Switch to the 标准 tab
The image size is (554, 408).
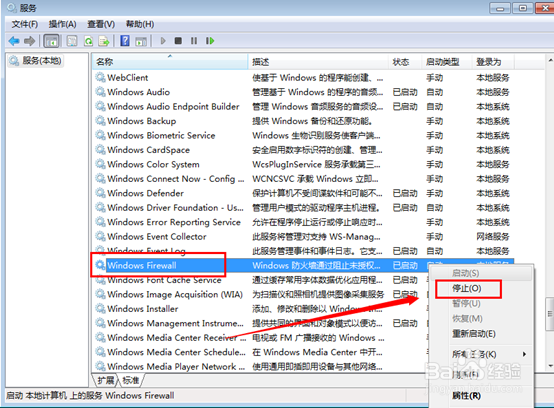(130, 380)
